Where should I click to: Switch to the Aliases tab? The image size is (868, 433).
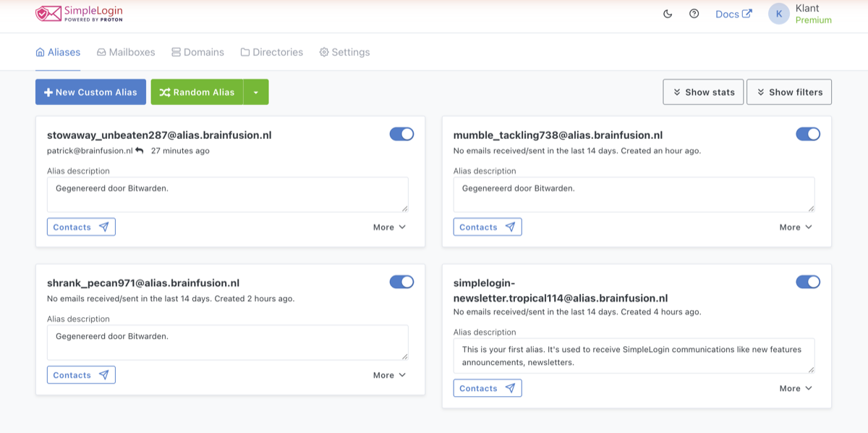[x=58, y=52]
